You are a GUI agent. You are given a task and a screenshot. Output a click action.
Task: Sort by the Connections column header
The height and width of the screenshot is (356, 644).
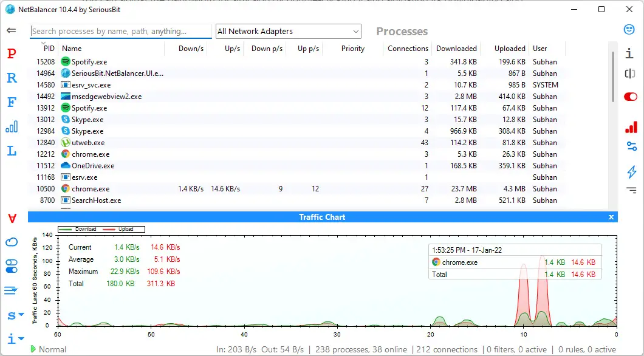point(408,49)
